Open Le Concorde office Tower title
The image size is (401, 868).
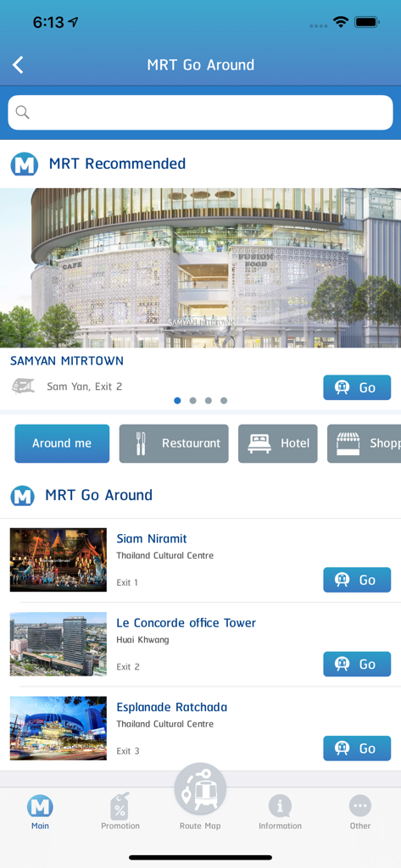pyautogui.click(x=187, y=623)
